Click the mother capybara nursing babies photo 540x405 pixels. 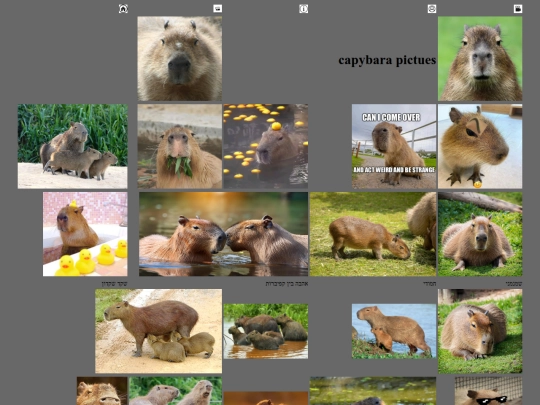(159, 331)
